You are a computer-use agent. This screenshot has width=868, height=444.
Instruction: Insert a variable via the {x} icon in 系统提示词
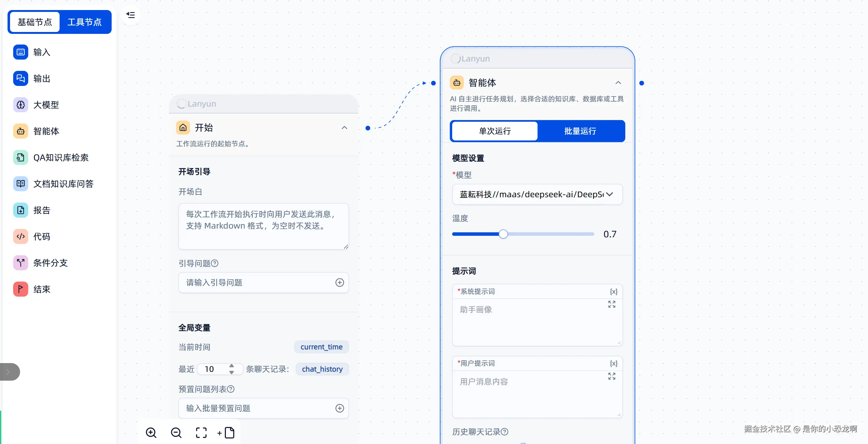(613, 291)
